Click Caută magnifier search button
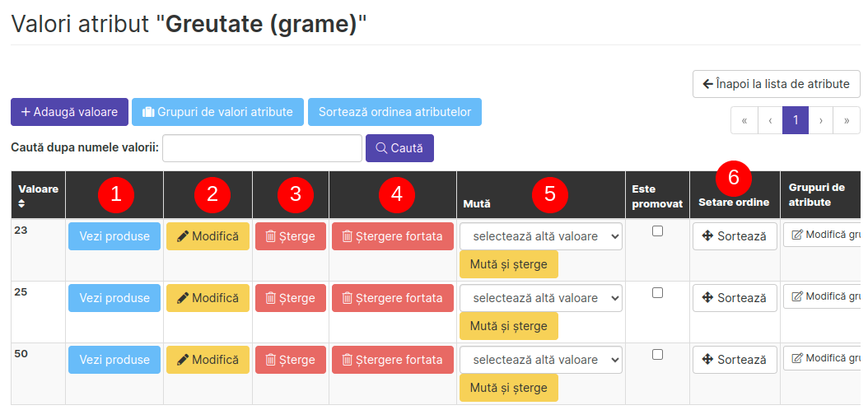This screenshot has height=410, width=868. click(x=399, y=148)
